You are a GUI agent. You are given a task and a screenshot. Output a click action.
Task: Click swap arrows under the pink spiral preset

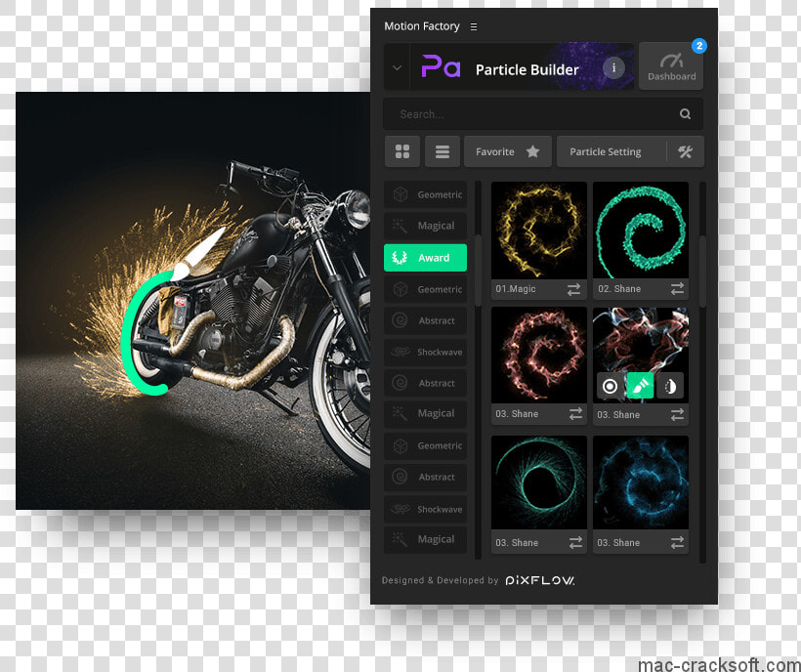pos(575,413)
